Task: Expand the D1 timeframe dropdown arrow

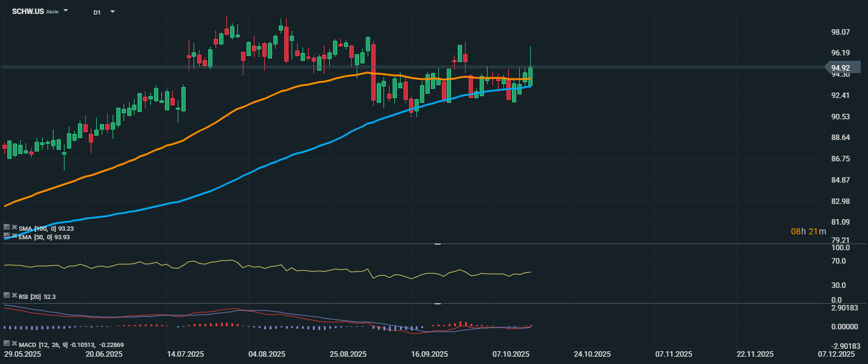Action: pos(112,12)
